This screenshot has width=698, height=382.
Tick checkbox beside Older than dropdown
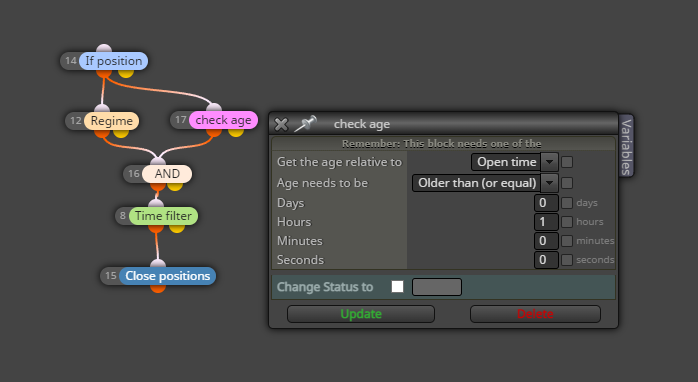pos(567,183)
